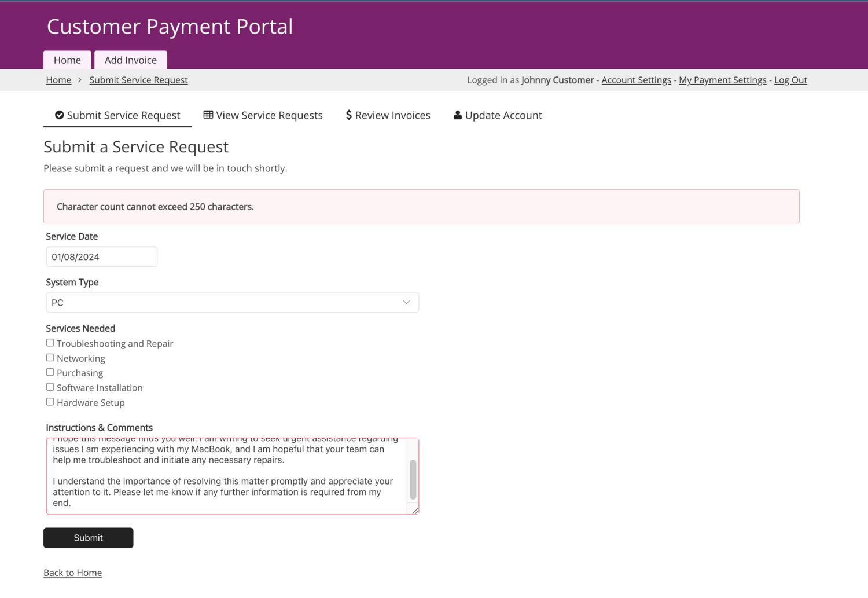Enable the Hardware Setup checkbox
Screen dimensions: 868x598
[x=50, y=401]
